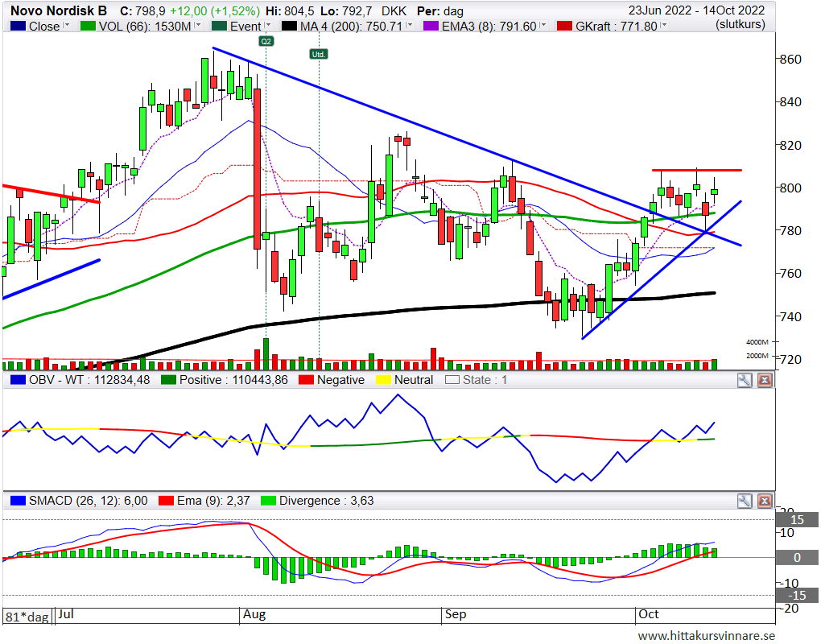
Task: Click the Positive : 110443,86 label
Action: (233, 380)
